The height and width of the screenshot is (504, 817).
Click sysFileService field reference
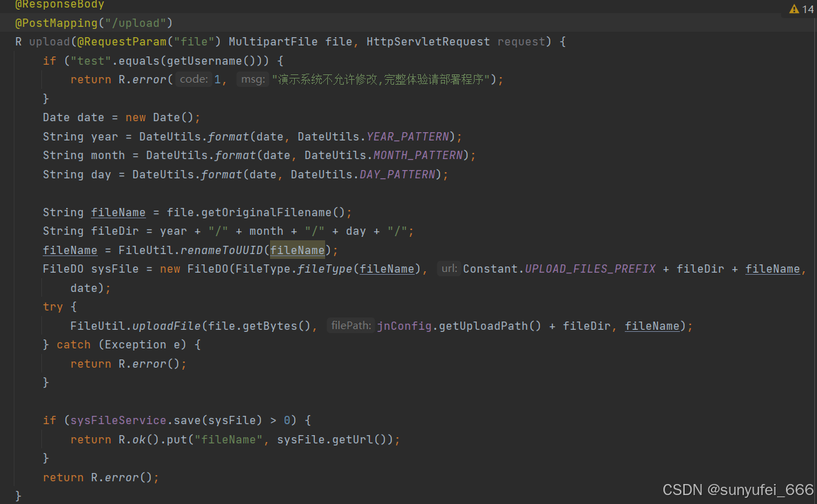point(118,421)
